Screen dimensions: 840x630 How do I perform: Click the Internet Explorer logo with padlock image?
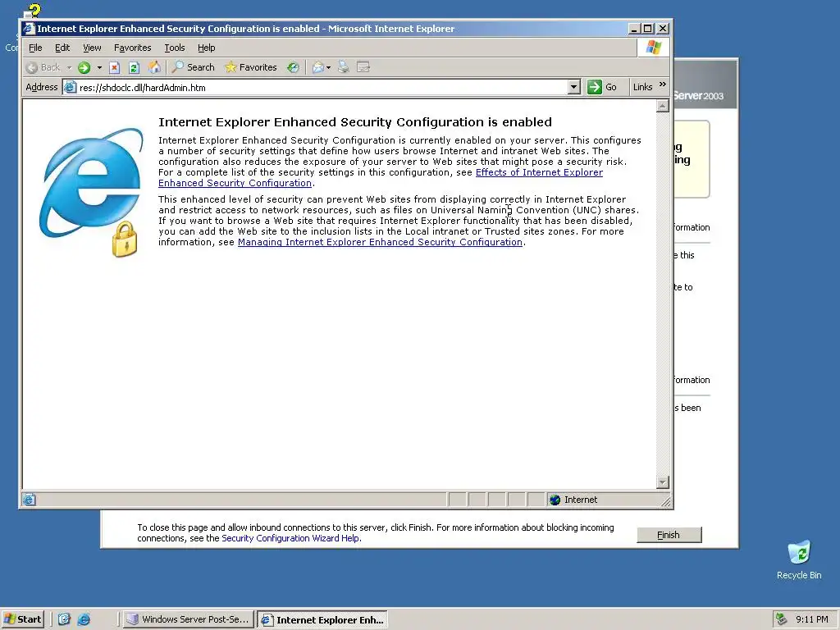(x=92, y=193)
